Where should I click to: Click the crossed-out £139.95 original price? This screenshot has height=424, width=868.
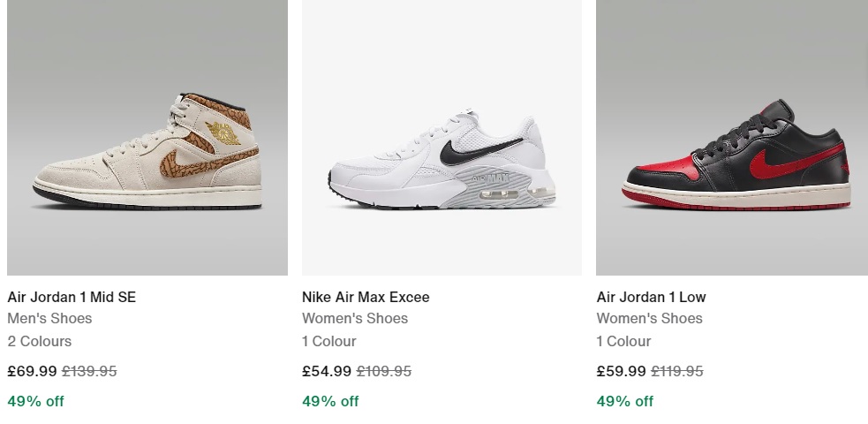pyautogui.click(x=88, y=371)
